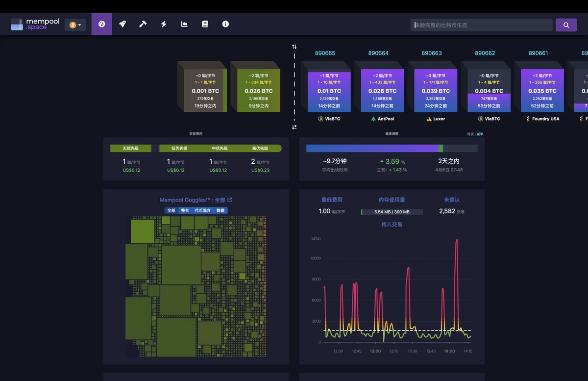Click the search input field

[482, 25]
